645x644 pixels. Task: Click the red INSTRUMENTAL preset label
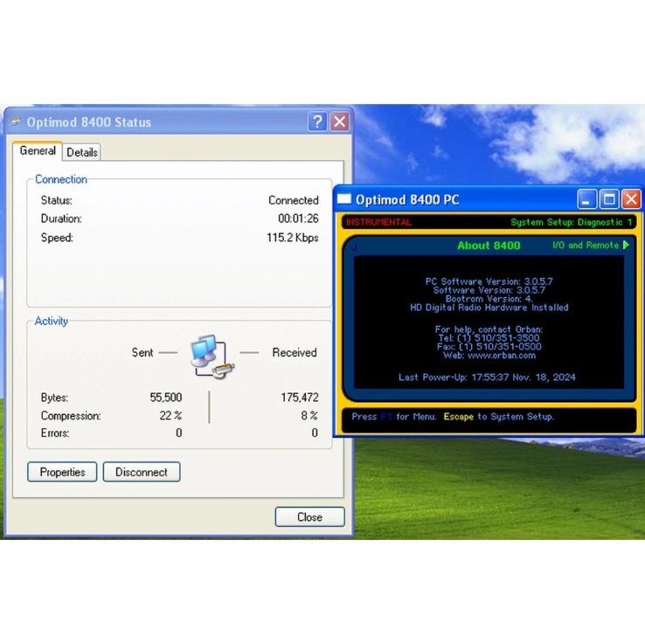point(378,222)
